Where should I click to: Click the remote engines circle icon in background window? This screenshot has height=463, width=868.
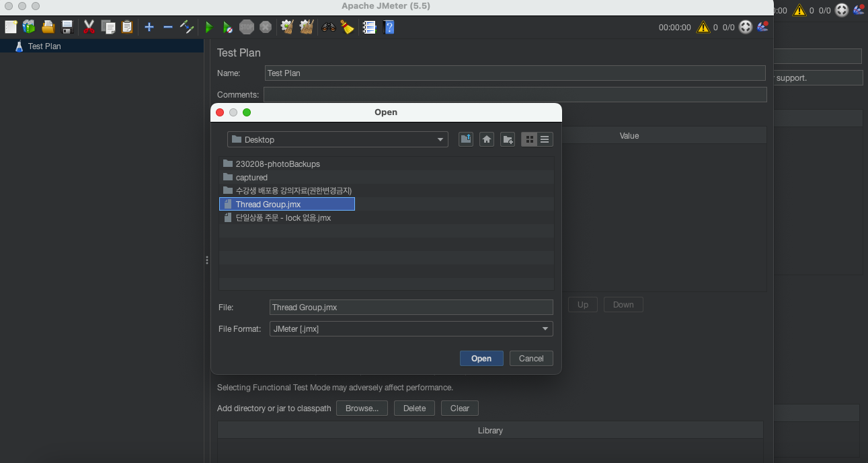tap(842, 10)
